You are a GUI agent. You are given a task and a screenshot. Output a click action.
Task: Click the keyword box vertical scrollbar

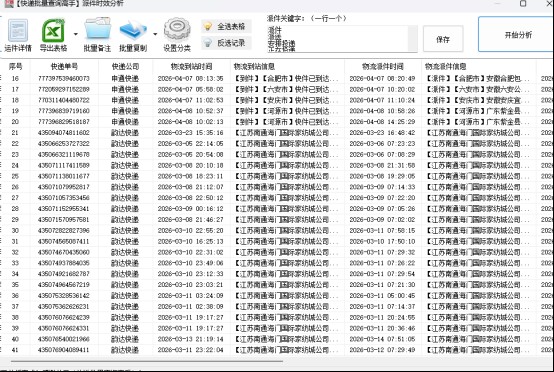click(x=412, y=39)
